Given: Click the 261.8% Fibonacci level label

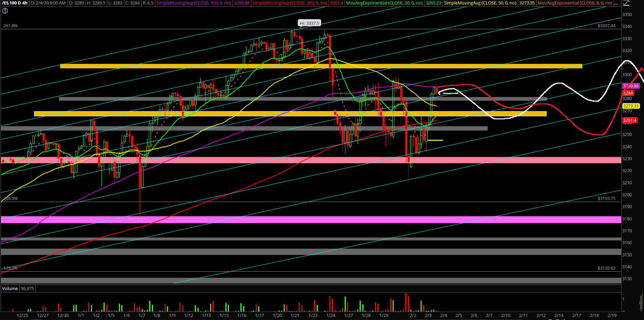Looking at the screenshot, I should point(11,26).
